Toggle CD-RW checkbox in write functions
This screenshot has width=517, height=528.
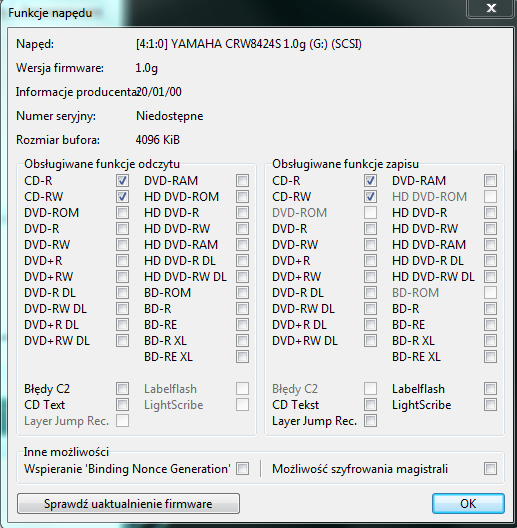click(x=370, y=196)
